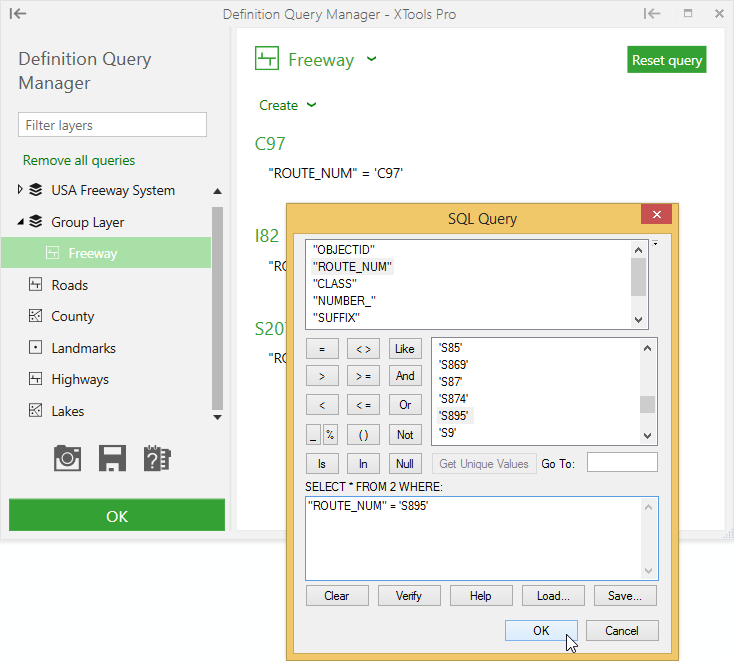Collapse the Group Layer tree node
This screenshot has width=734, height=661.
[21, 221]
